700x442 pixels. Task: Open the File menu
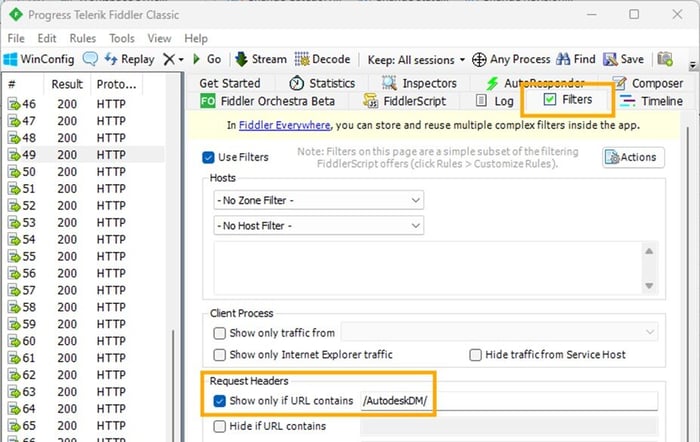16,38
